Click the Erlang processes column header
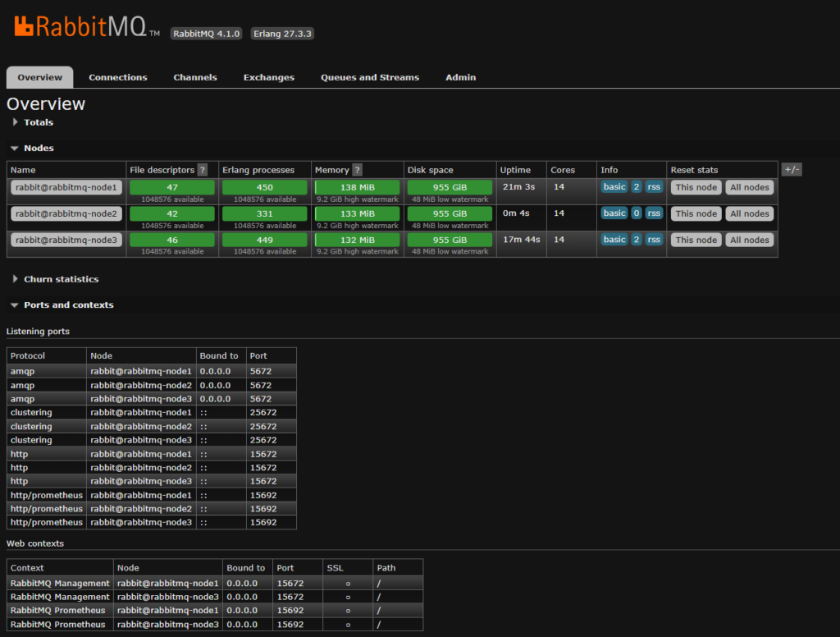840x637 pixels. 258,170
